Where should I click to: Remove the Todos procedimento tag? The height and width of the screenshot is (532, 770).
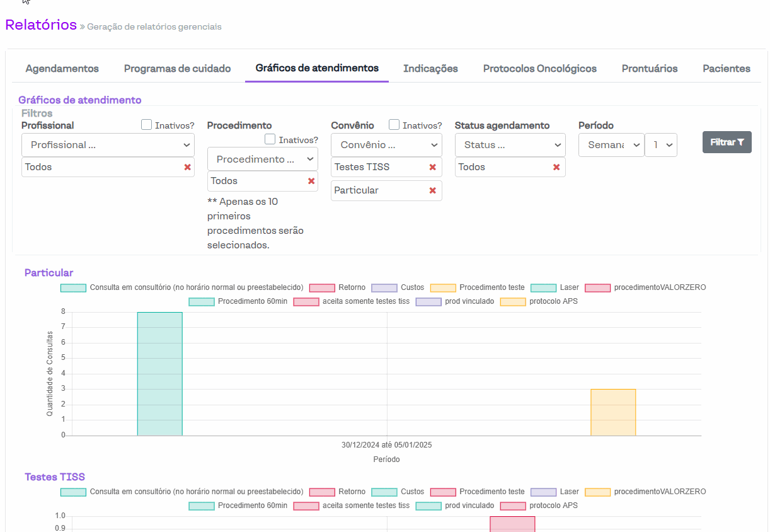coord(311,181)
